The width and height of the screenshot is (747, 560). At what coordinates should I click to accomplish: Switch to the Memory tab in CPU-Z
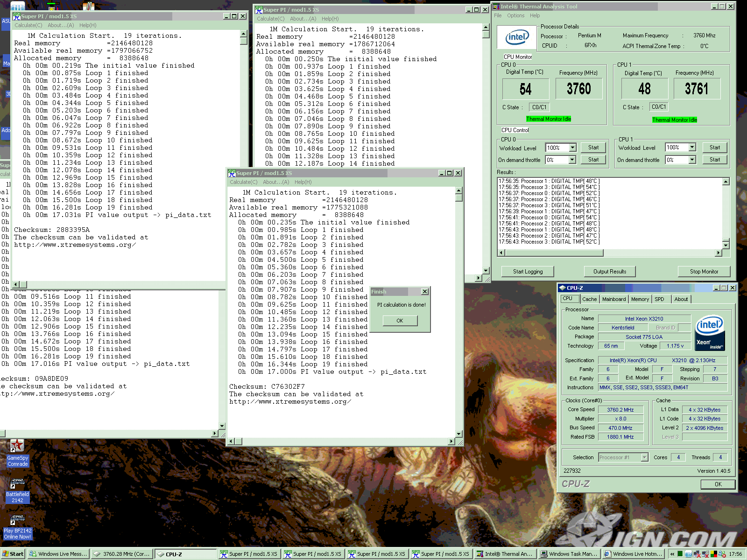pos(640,299)
